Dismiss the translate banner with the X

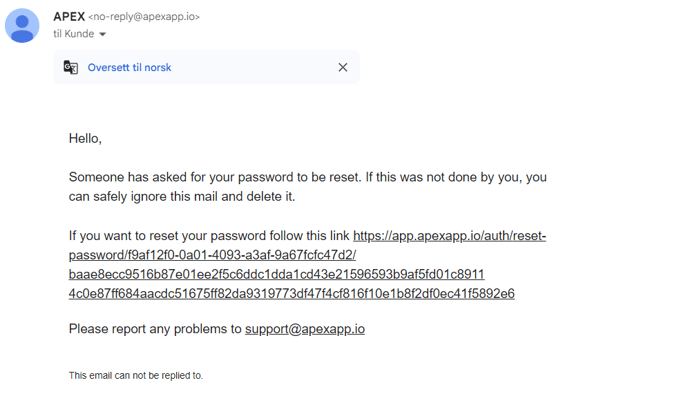point(343,67)
